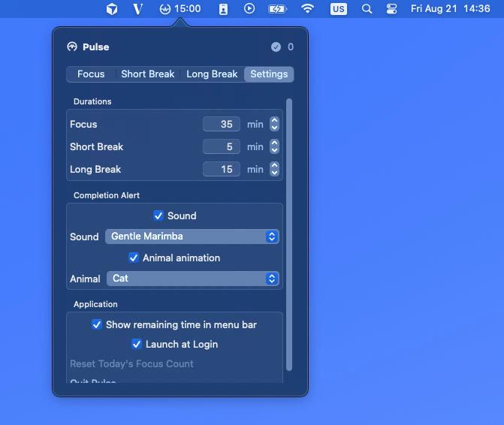Select the Settings tab
This screenshot has height=425, width=504.
(269, 74)
